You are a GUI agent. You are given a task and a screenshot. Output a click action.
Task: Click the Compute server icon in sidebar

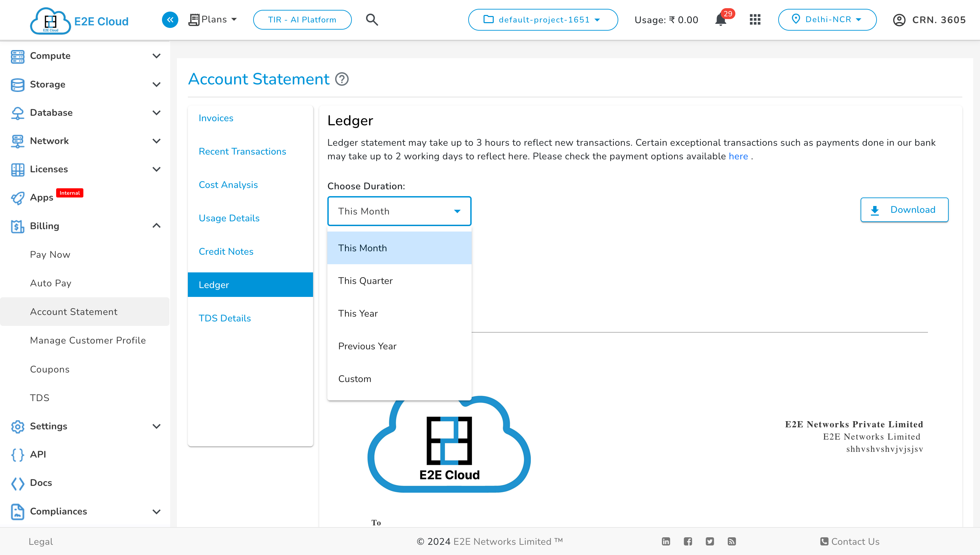coord(17,56)
